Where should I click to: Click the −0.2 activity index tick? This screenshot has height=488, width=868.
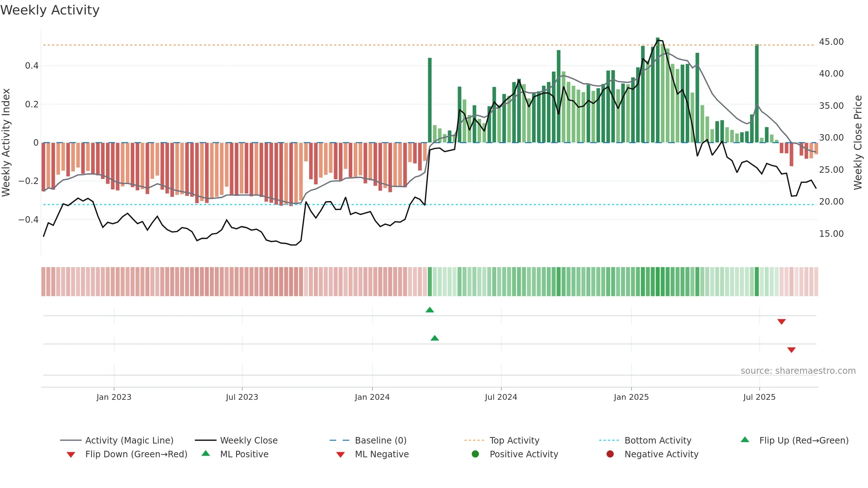pos(29,181)
